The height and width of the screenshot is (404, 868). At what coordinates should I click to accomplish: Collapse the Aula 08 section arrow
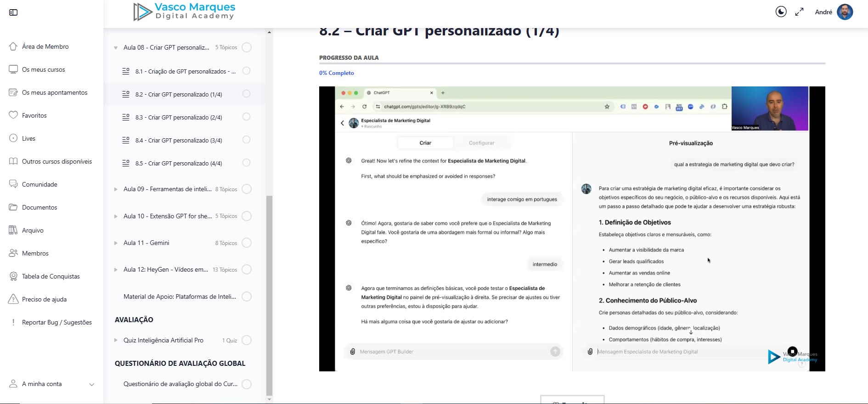pos(116,48)
